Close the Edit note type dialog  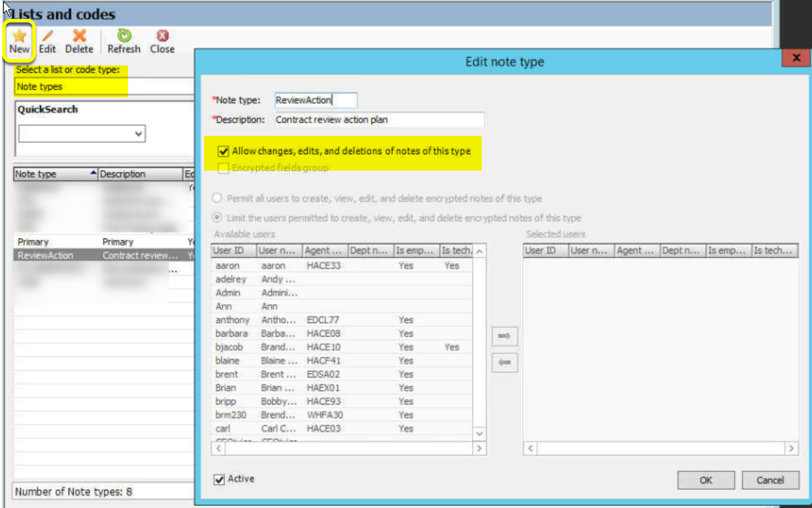pos(796,58)
